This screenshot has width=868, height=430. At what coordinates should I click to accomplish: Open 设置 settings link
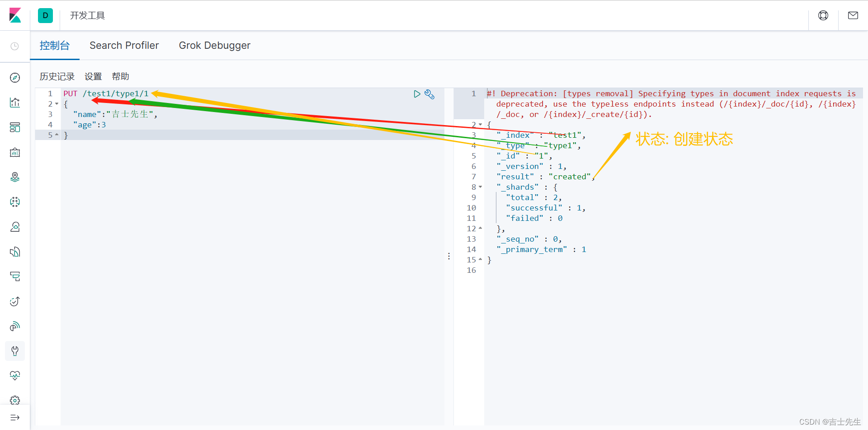coord(94,76)
